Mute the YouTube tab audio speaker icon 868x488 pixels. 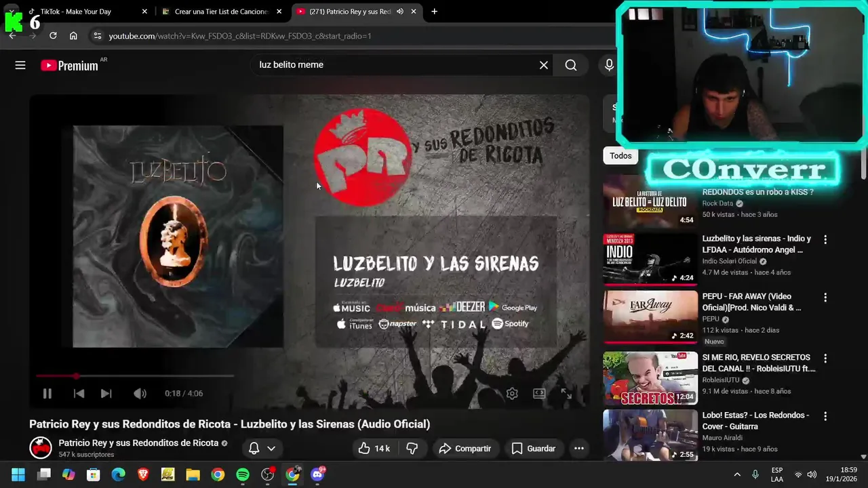(400, 12)
